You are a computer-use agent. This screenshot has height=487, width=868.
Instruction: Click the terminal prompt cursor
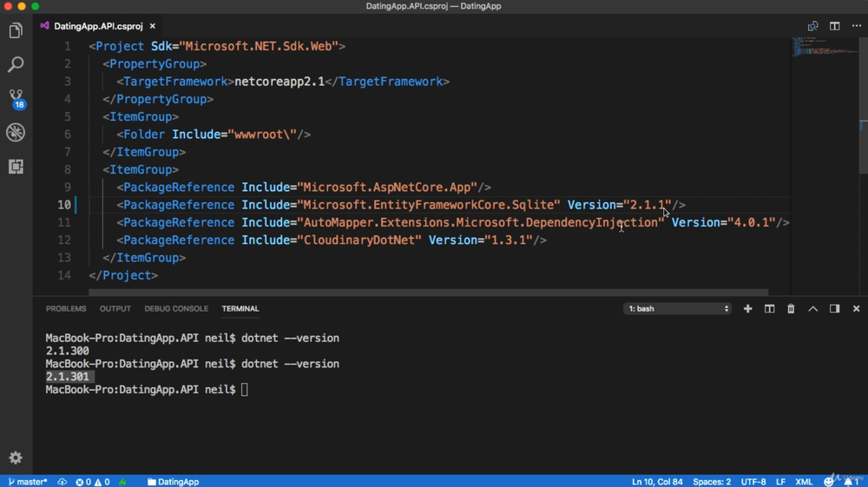[x=244, y=390]
